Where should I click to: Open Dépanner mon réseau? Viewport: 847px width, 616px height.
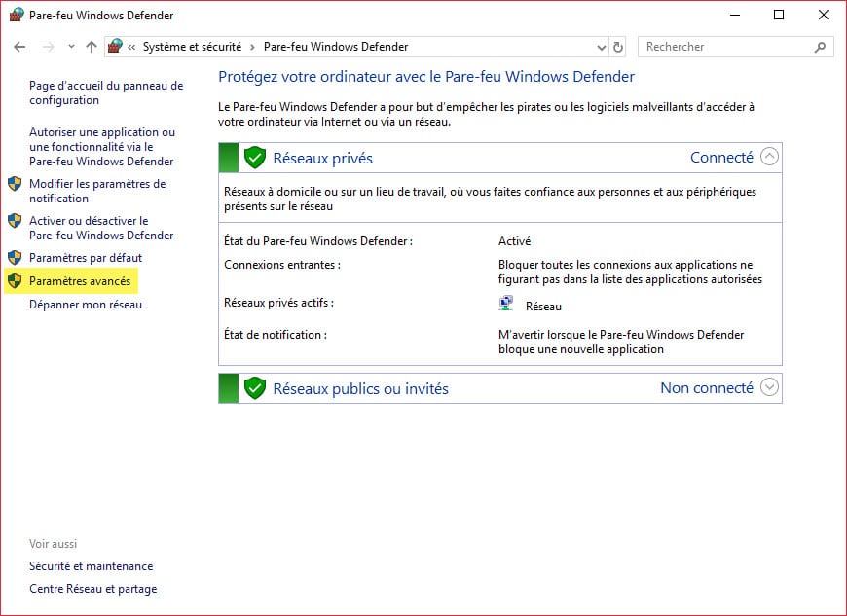(86, 305)
